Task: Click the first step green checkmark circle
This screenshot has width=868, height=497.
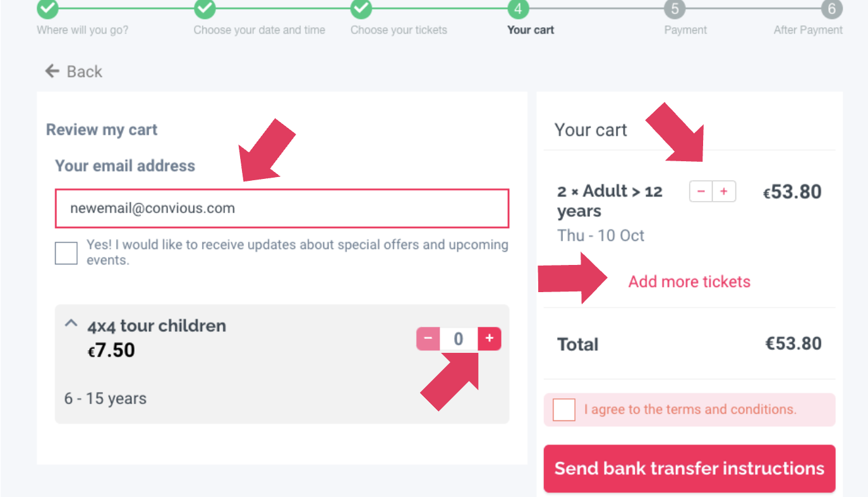Action: [x=47, y=9]
